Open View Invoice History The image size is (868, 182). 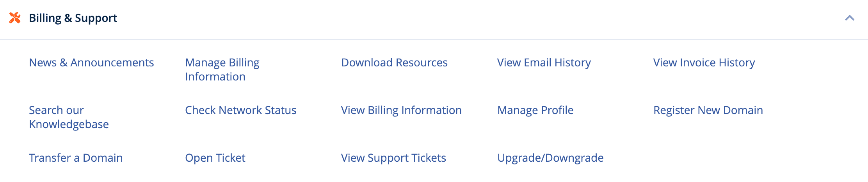tap(704, 62)
